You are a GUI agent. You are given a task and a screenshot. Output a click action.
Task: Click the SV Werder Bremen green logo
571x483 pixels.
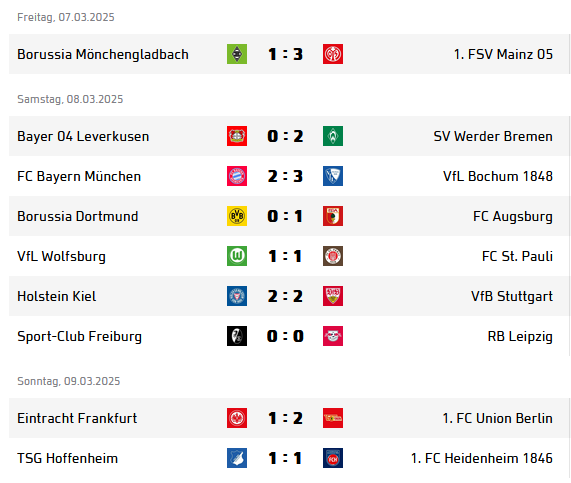[332, 136]
